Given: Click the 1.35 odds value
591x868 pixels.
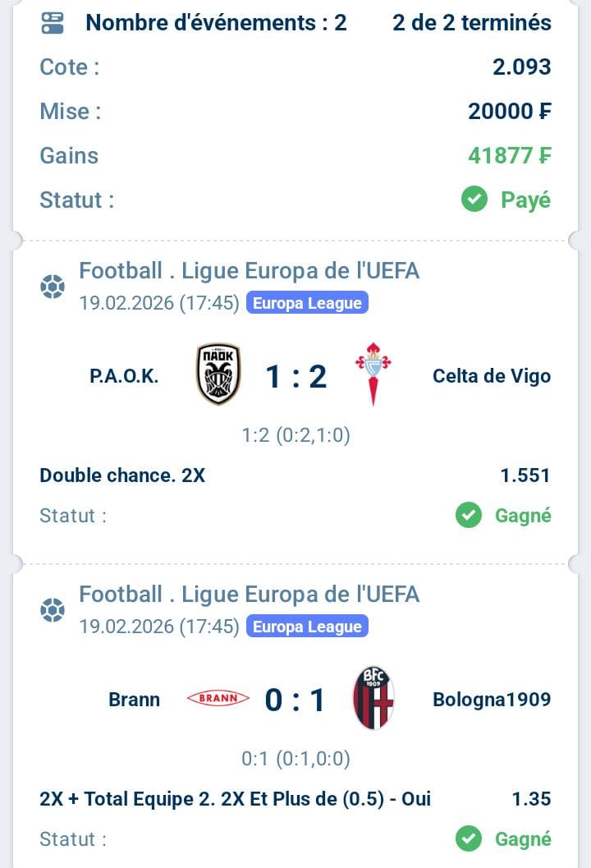Looking at the screenshot, I should point(531,798).
